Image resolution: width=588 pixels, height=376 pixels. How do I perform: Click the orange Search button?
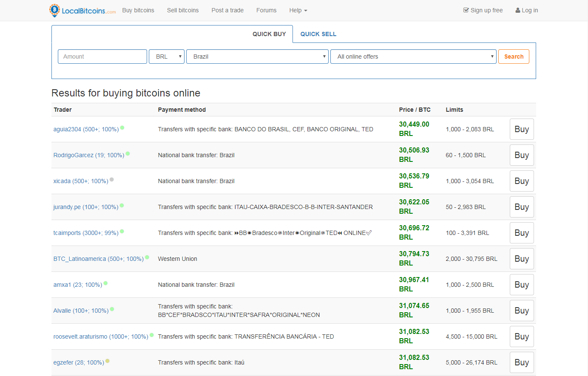(x=514, y=57)
